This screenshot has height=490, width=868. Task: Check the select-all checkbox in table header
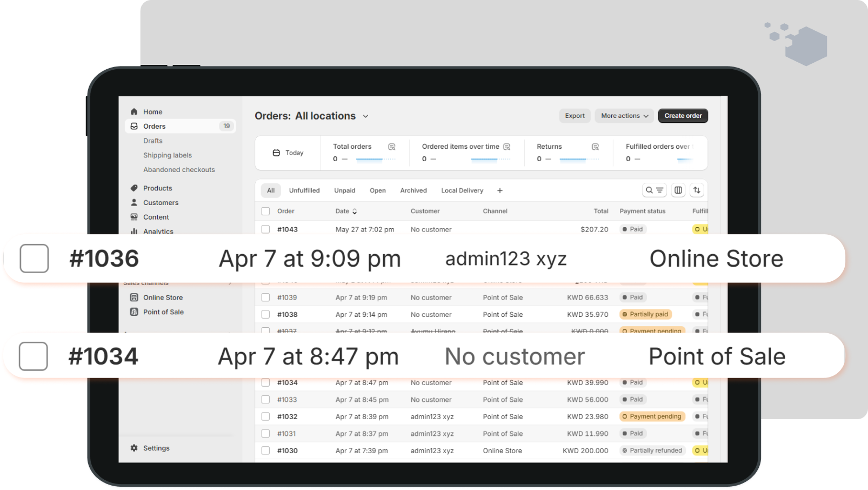tap(265, 211)
